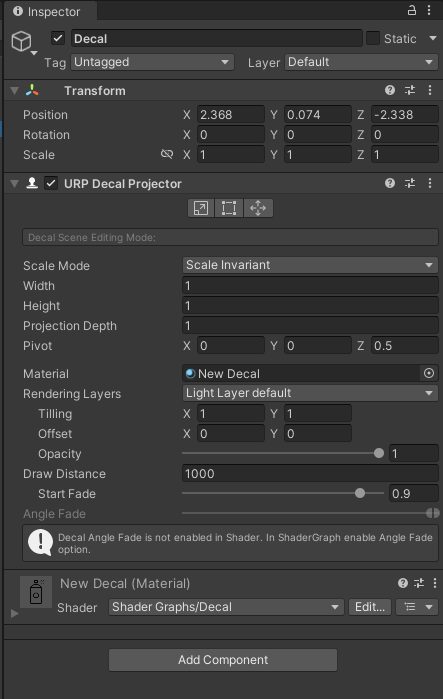Click the Projection Depth label

pos(70,326)
